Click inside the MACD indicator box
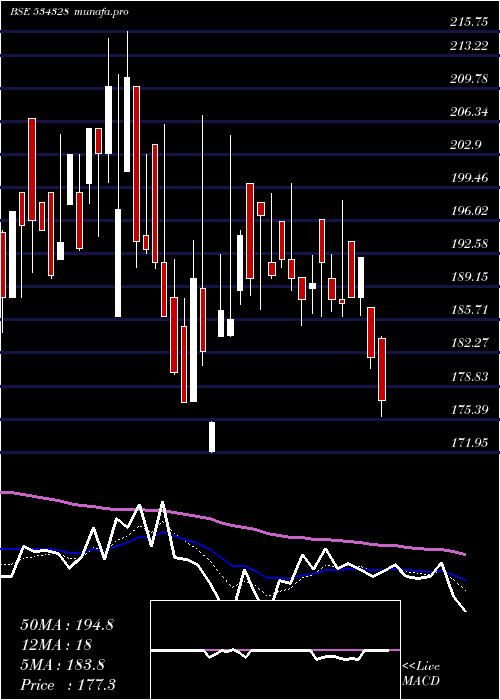This screenshot has width=500, height=700. point(275,650)
